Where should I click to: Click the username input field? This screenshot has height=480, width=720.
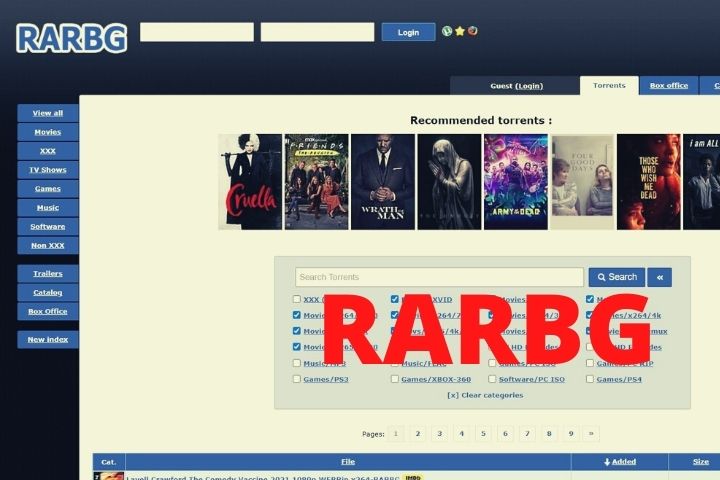(x=197, y=32)
